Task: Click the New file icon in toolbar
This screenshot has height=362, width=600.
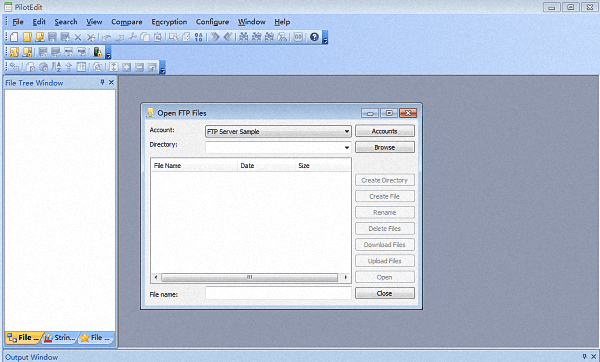Action: (x=14, y=37)
